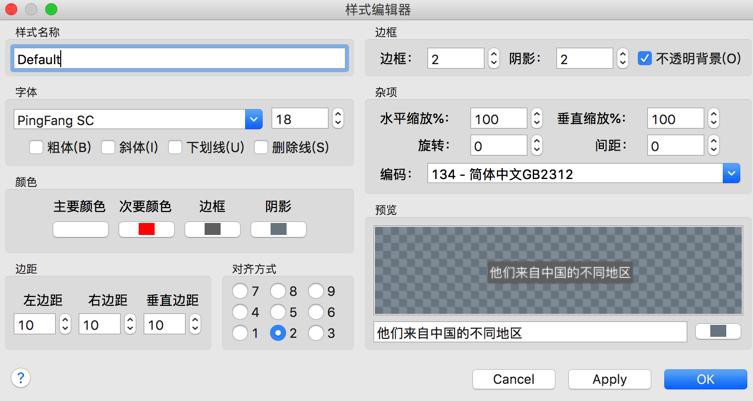Click the 垂直边距 value field
Screen dimensions: 753x401
point(164,325)
